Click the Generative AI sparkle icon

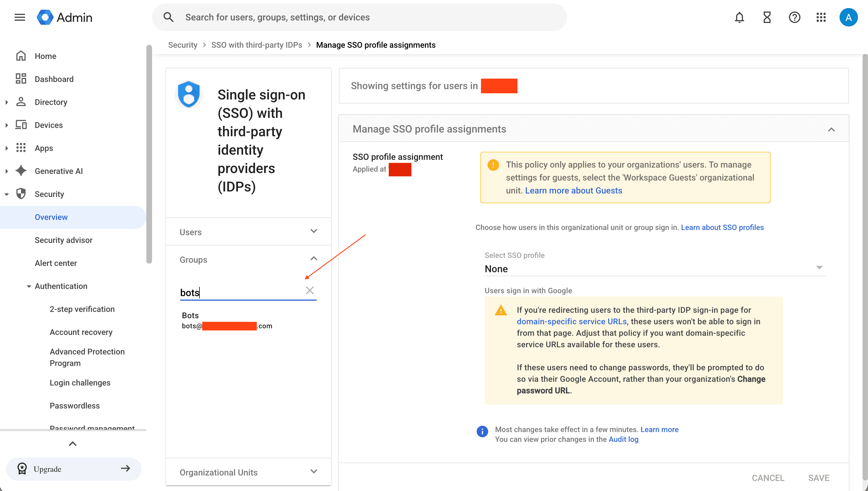(21, 171)
